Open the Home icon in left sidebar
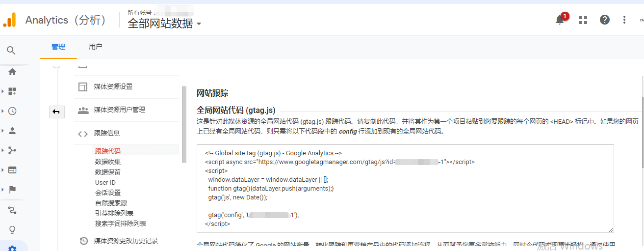 [x=12, y=72]
